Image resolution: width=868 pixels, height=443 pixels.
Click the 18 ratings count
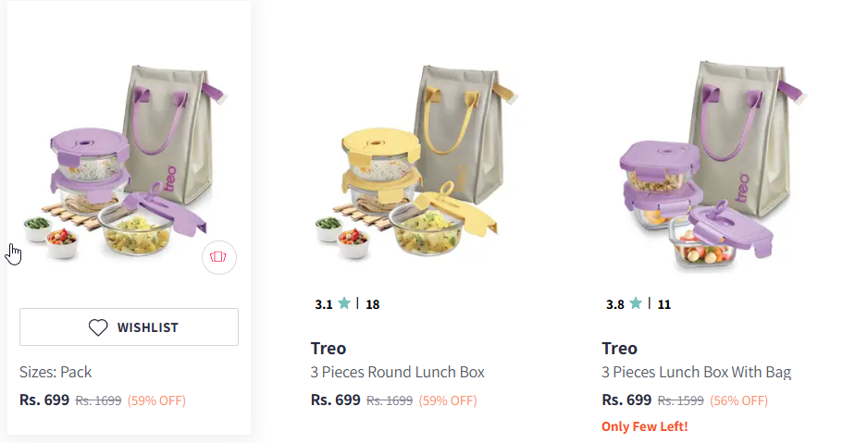pos(373,303)
